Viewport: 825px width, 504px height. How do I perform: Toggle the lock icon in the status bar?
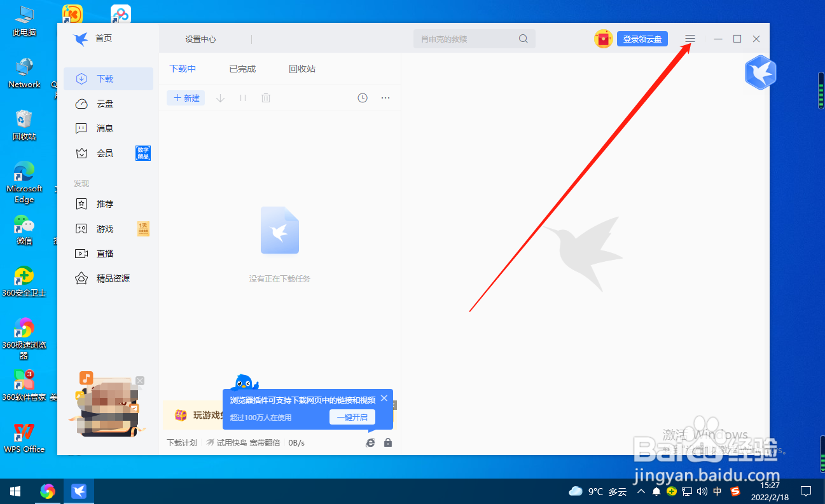[x=388, y=442]
